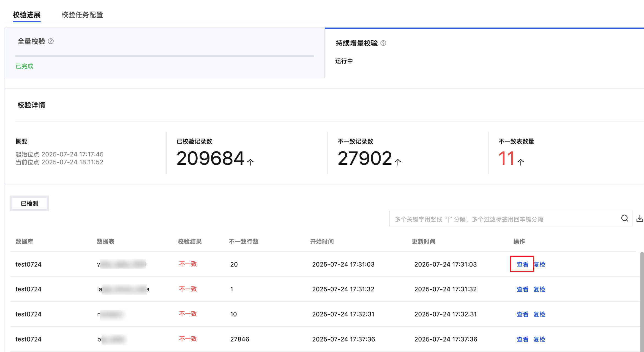Viewport: 644px width, 352px height.
Task: Click help icon next to 全量校验
Action: pyautogui.click(x=51, y=41)
